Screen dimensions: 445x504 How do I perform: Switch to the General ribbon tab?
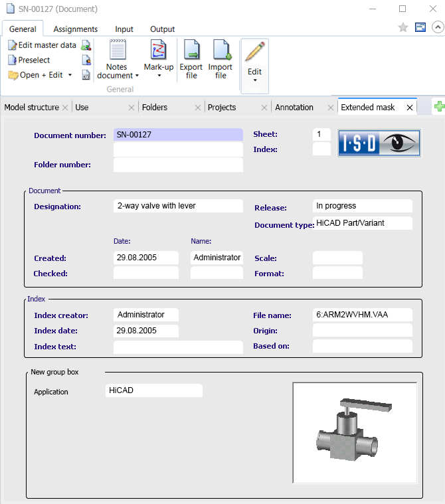23,29
